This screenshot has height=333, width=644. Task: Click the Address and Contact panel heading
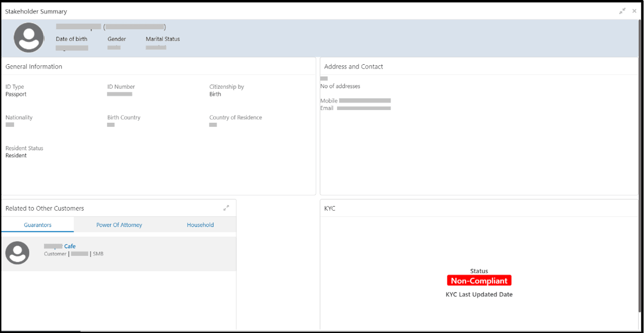[x=354, y=66]
